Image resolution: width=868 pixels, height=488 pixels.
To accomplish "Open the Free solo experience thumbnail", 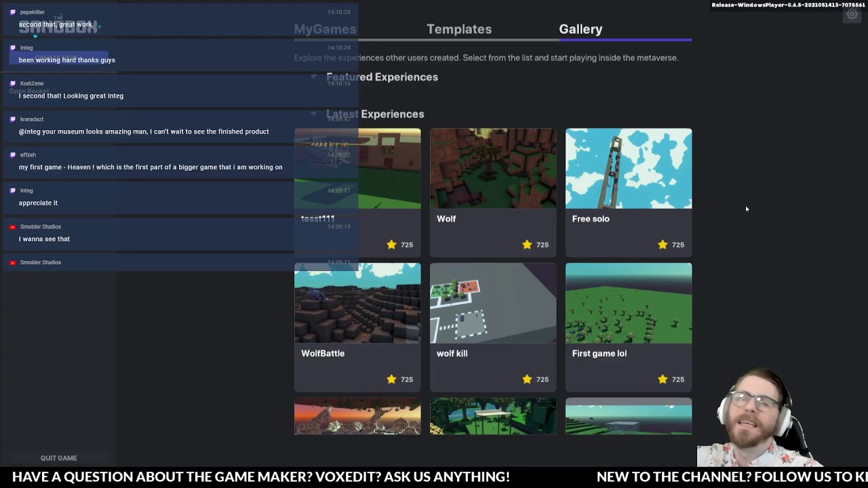I will point(629,168).
